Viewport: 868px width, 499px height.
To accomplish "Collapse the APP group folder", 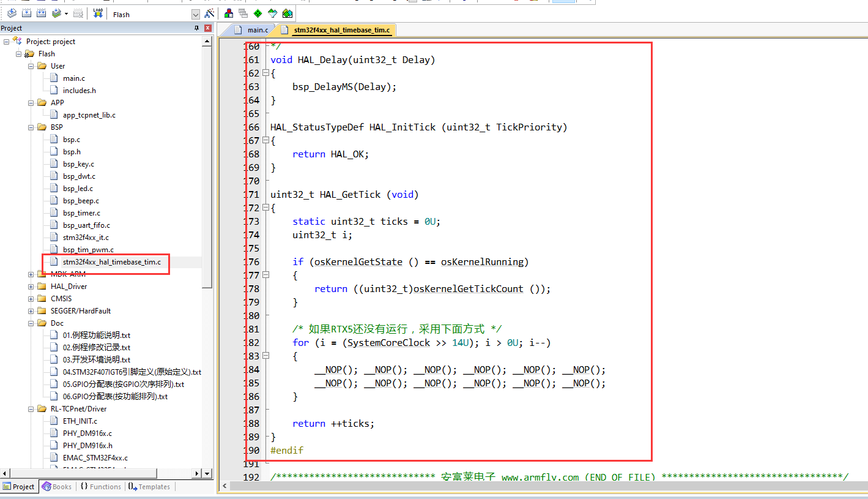I will pos(31,103).
